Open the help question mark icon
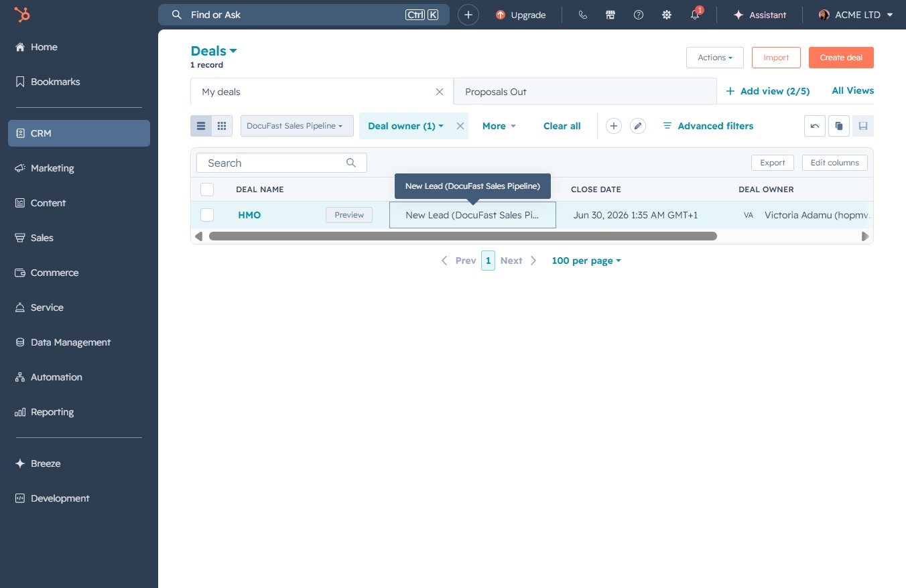Image resolution: width=906 pixels, height=588 pixels. pos(639,15)
